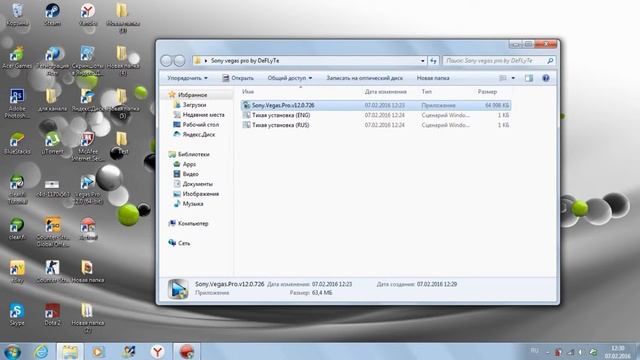Open Windows Media Player from taskbar
The width and height of the screenshot is (640, 360).
[98, 351]
